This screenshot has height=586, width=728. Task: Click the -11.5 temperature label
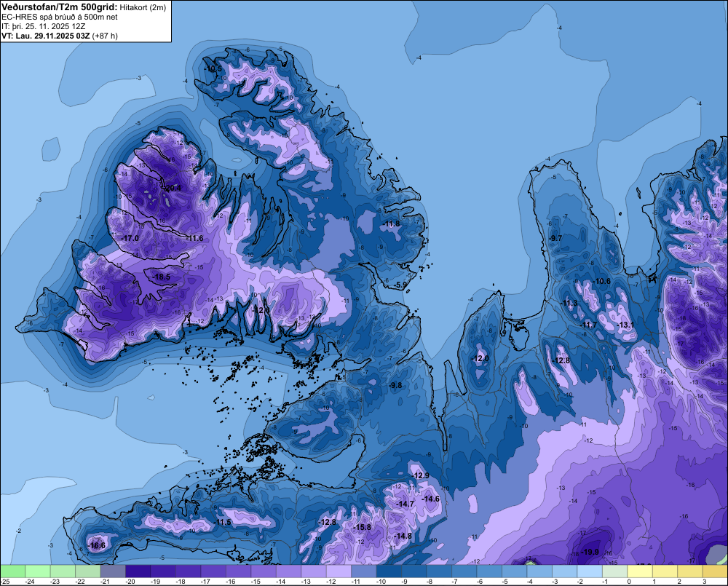[223, 523]
